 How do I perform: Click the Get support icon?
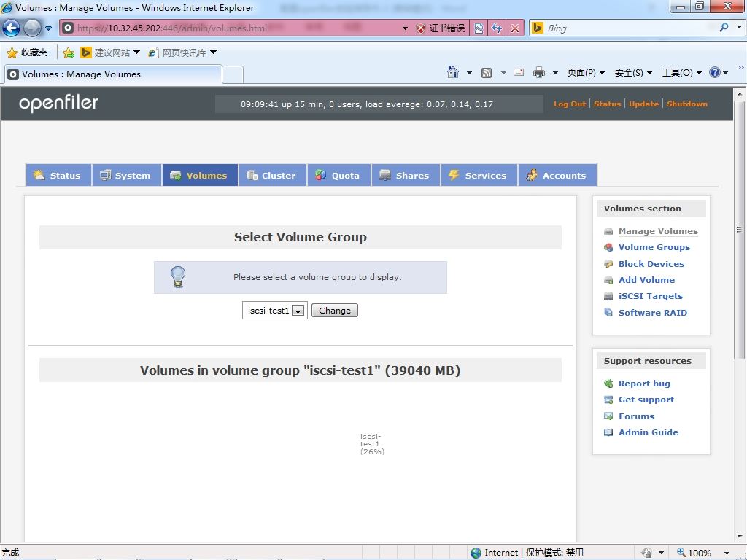tap(608, 400)
